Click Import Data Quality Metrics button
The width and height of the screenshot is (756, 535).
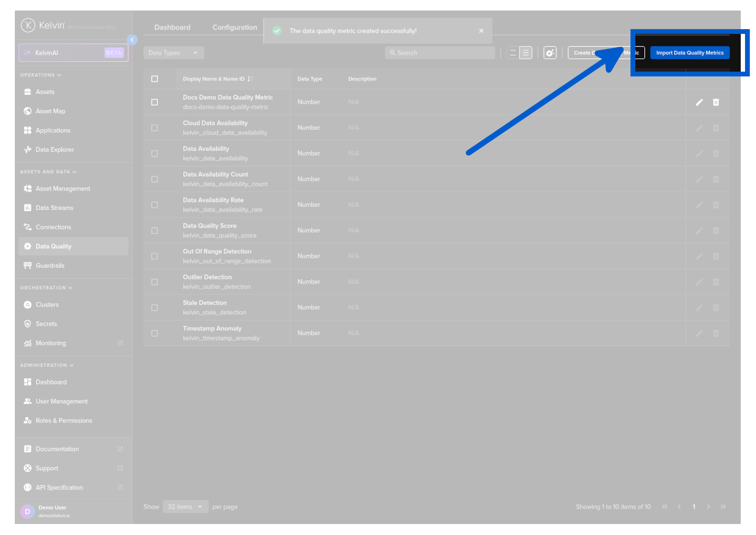690,53
